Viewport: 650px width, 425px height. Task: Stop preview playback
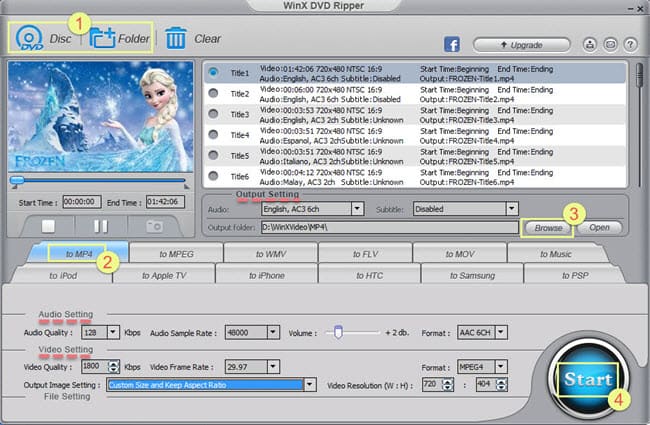[x=49, y=226]
